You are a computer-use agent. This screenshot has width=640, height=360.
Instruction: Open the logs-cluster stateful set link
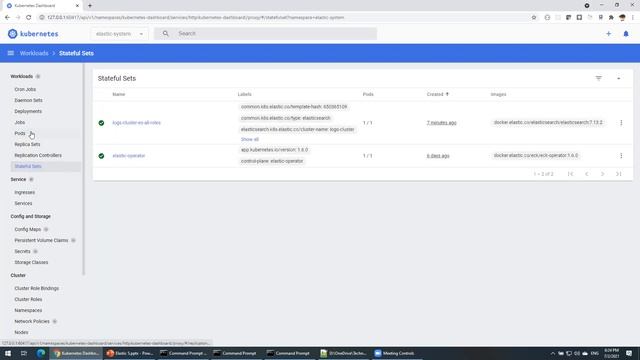pos(136,123)
